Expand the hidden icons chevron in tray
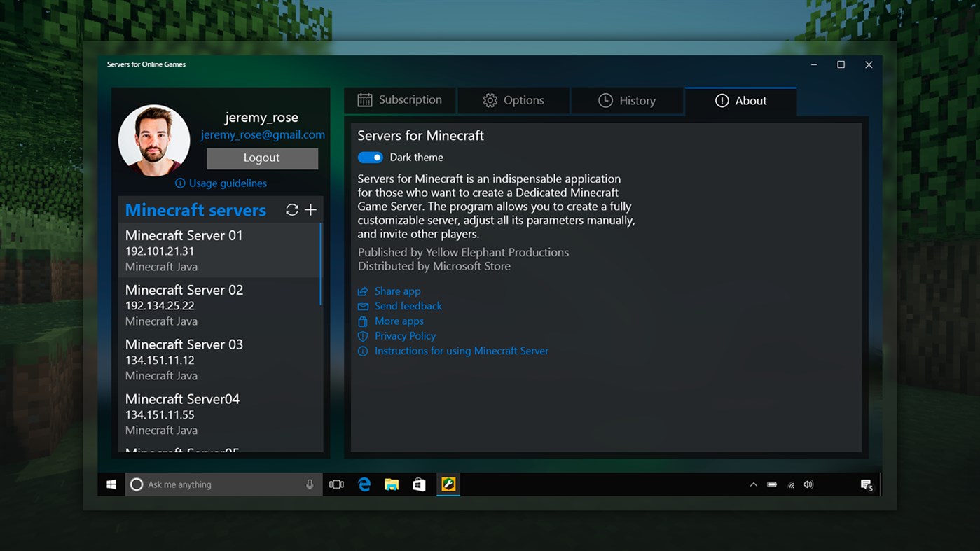The height and width of the screenshot is (551, 980). click(753, 484)
